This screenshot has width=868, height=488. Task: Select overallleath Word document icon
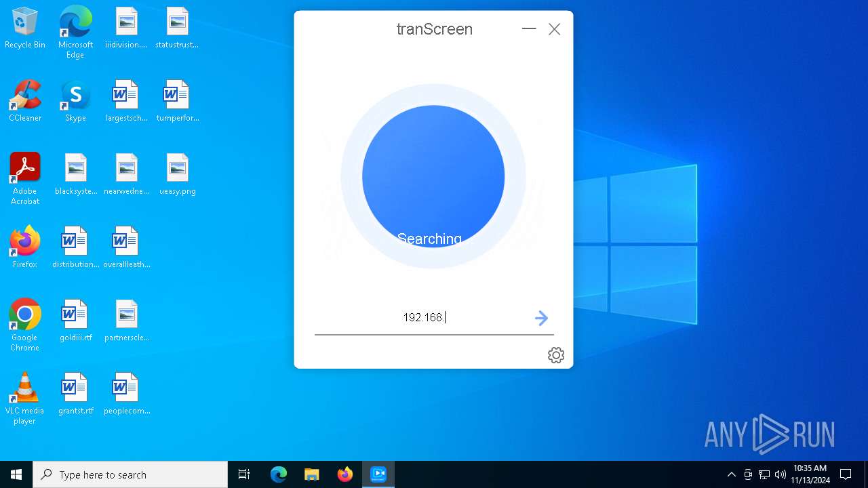click(x=126, y=247)
